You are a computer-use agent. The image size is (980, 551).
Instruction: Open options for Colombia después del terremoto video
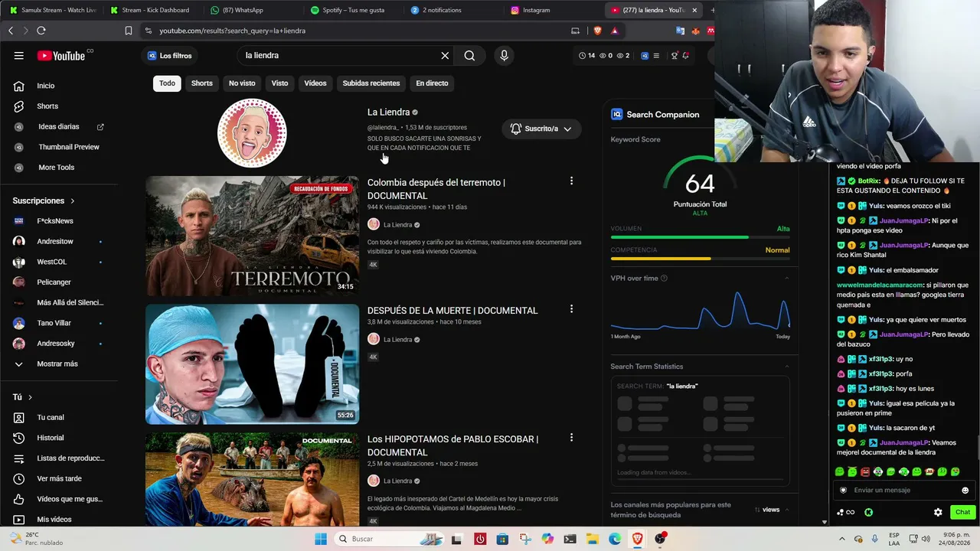point(571,181)
